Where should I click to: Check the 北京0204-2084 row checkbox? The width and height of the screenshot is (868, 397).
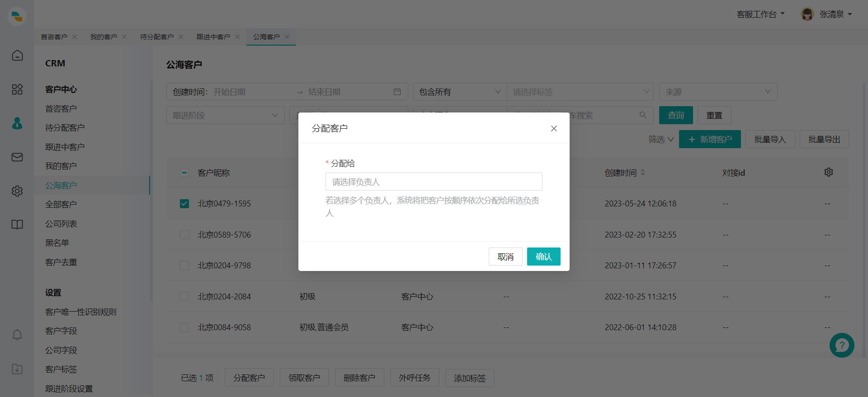(184, 296)
